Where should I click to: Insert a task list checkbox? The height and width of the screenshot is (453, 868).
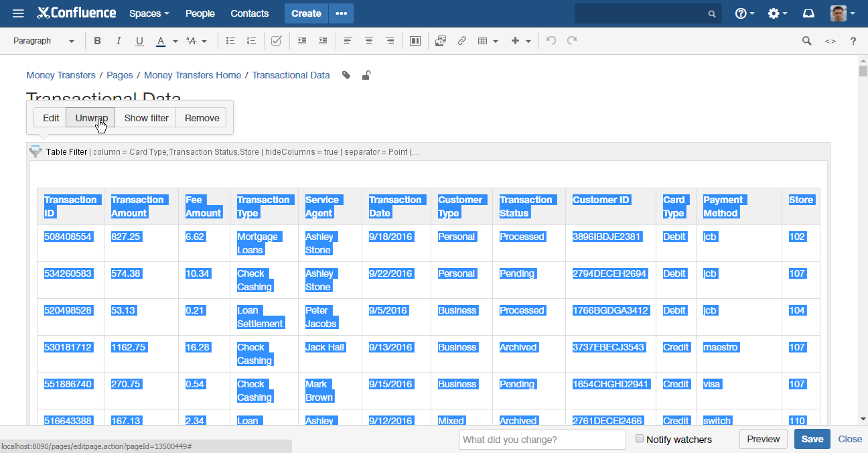point(276,41)
